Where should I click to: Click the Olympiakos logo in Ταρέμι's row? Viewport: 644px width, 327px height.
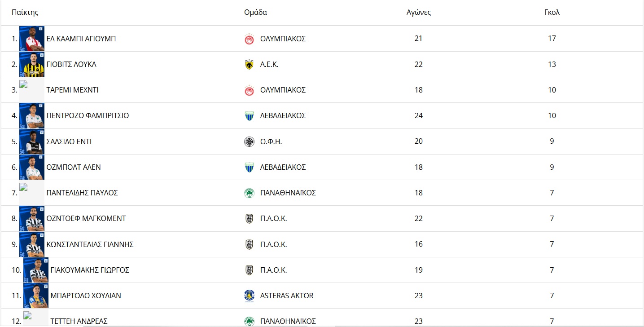[x=249, y=90]
